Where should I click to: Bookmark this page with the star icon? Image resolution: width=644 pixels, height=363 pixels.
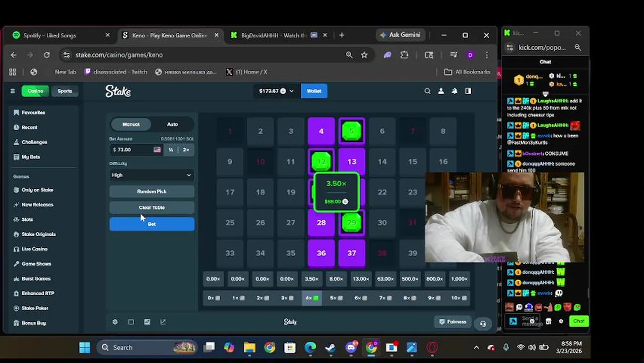(364, 55)
